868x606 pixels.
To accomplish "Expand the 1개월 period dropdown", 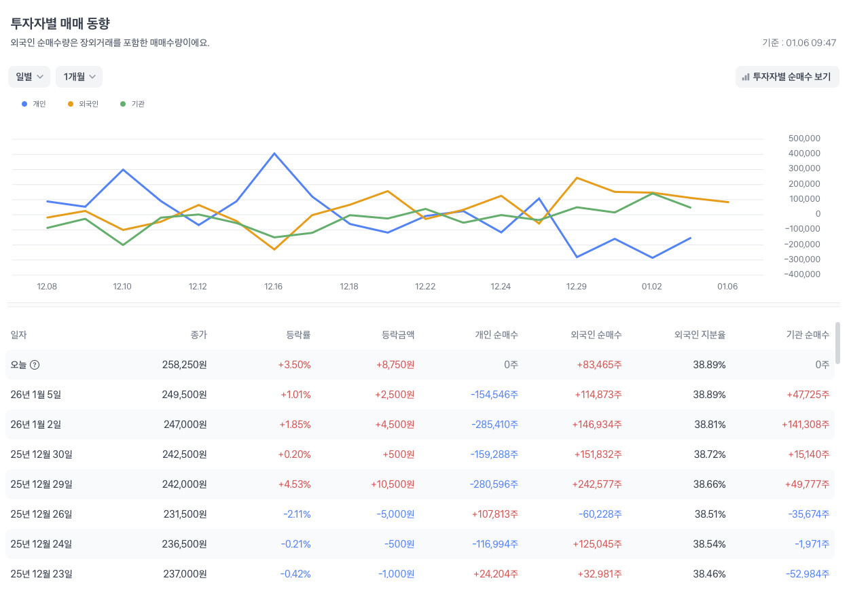I will click(79, 77).
